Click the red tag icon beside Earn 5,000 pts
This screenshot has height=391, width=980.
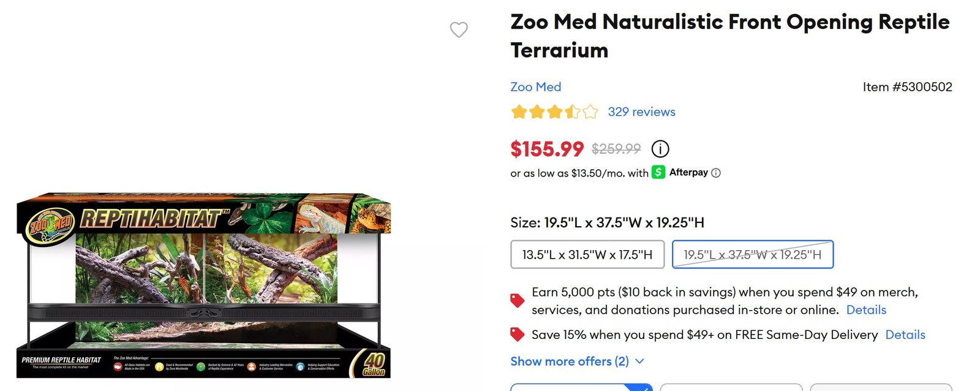coord(518,300)
